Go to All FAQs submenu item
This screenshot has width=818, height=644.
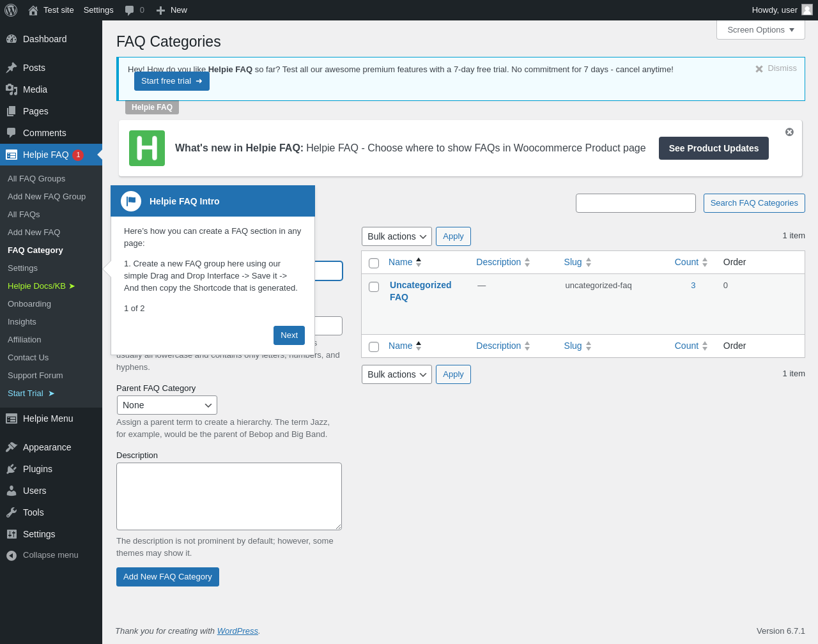pos(24,215)
